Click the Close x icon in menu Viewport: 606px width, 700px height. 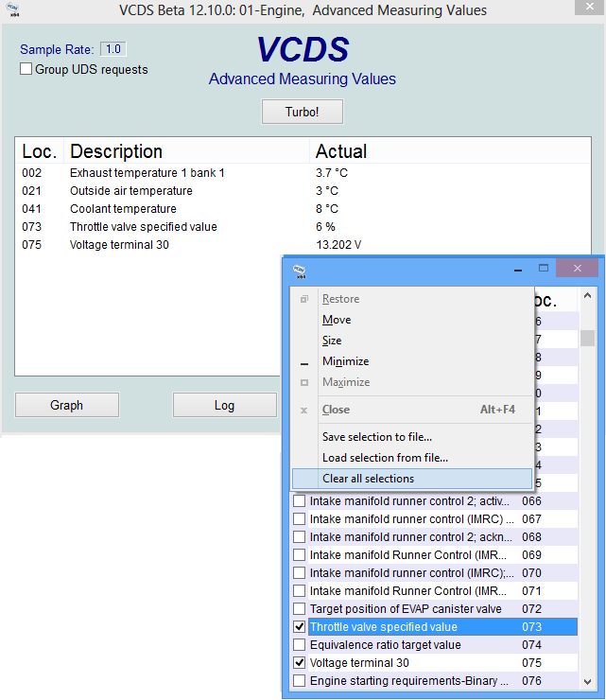click(x=303, y=411)
